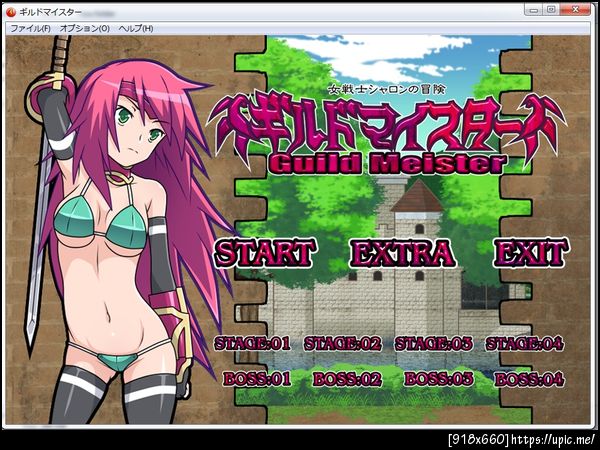
Task: Click the 女戦士シャロンの冒険 caption
Action: click(387, 89)
